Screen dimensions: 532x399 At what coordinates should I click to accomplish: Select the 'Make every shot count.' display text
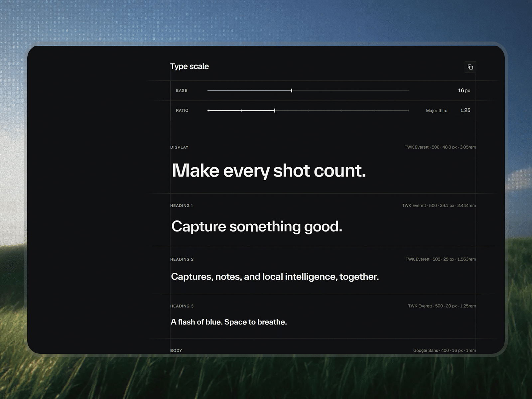coord(269,171)
